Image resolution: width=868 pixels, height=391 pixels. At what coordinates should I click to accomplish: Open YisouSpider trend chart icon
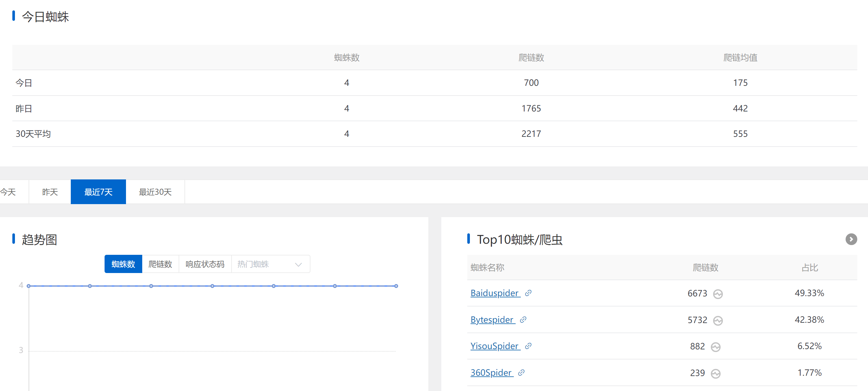[716, 347]
